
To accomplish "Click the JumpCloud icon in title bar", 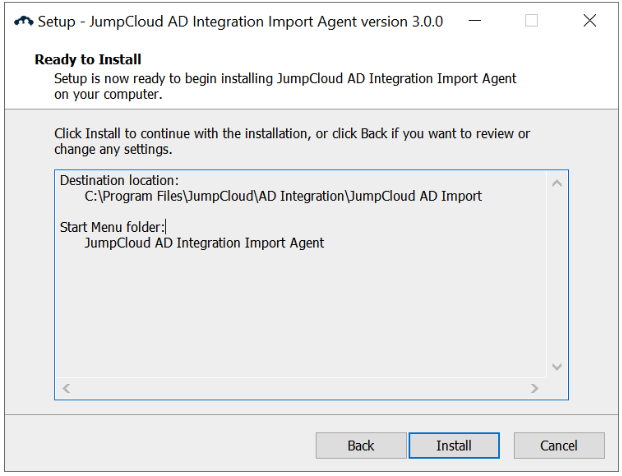I will (23, 21).
